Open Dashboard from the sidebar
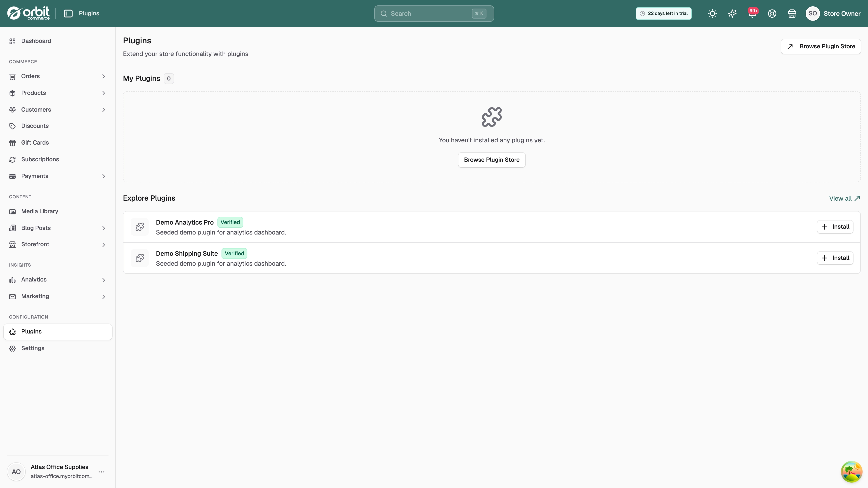This screenshot has height=488, width=868. [58, 41]
